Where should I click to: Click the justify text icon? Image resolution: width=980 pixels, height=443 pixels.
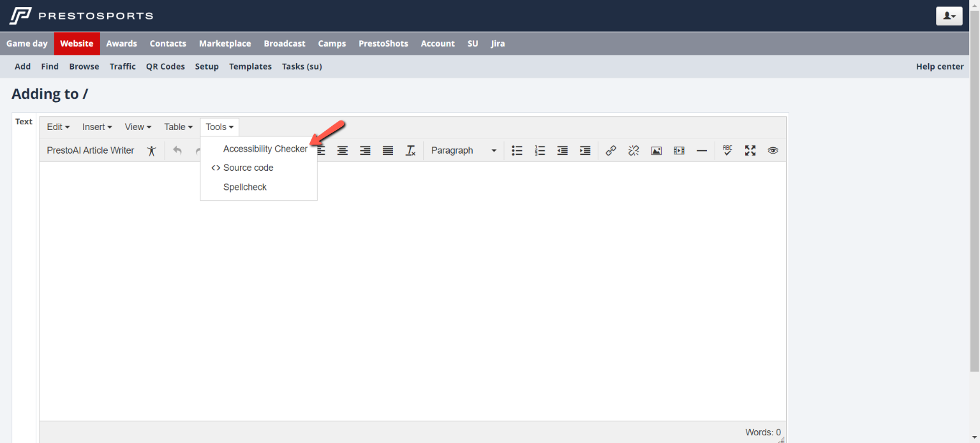388,151
